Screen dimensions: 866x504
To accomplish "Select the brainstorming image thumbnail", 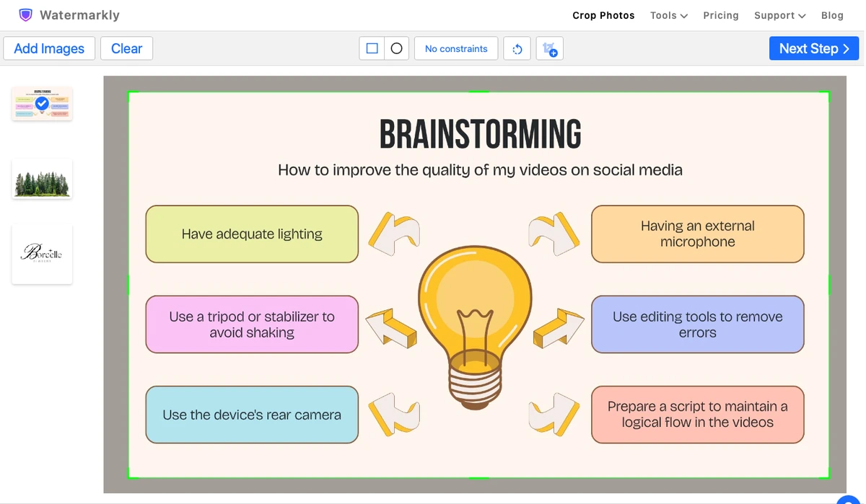I will pyautogui.click(x=42, y=104).
